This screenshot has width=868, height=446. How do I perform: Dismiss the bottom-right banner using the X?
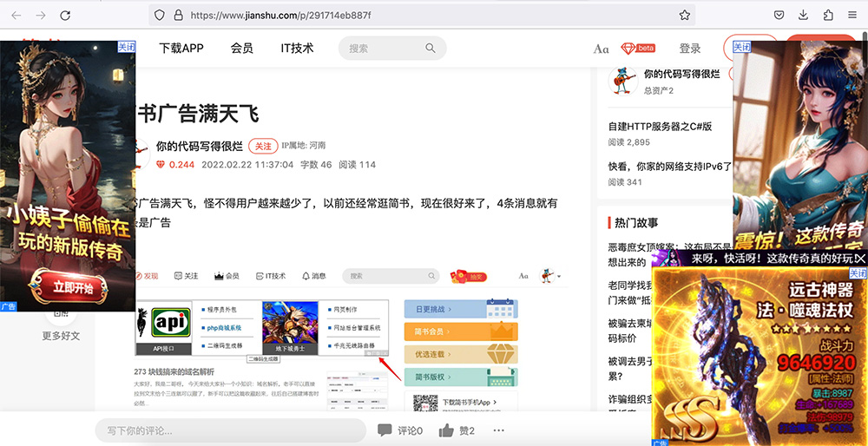[860, 258]
